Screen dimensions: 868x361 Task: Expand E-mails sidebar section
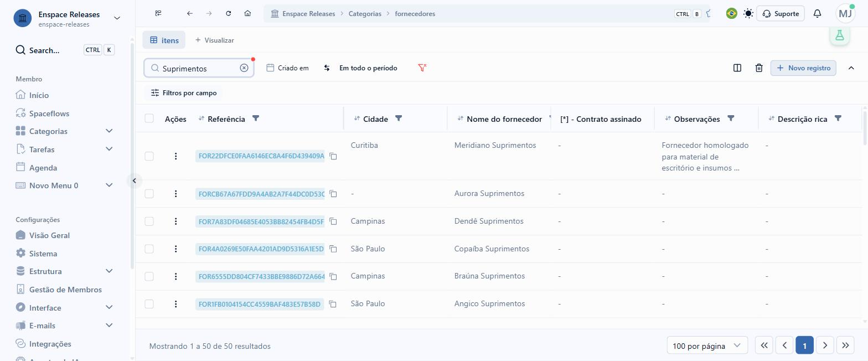pyautogui.click(x=109, y=326)
